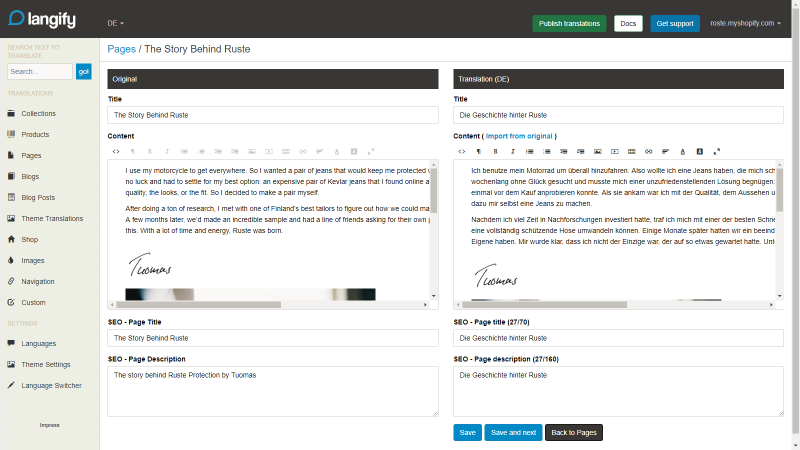This screenshot has height=450, width=800.
Task: Choose text color in translation editor toolbar
Action: (683, 152)
